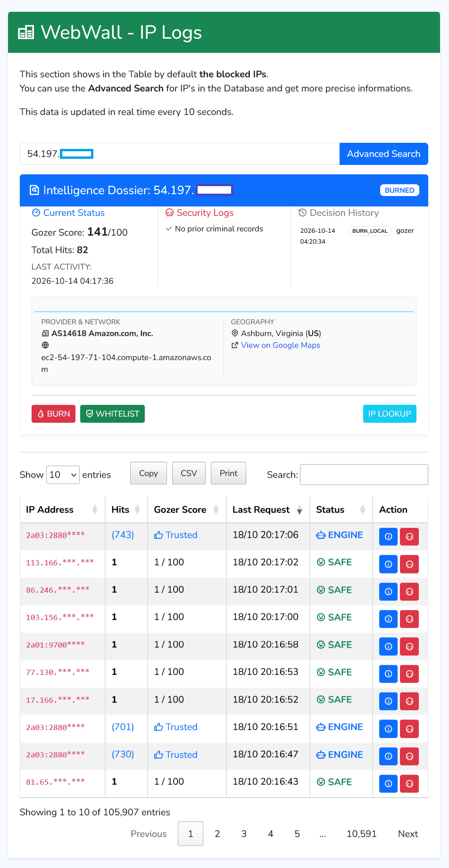
Task: Click red action icon for 730 hits row
Action: click(409, 756)
